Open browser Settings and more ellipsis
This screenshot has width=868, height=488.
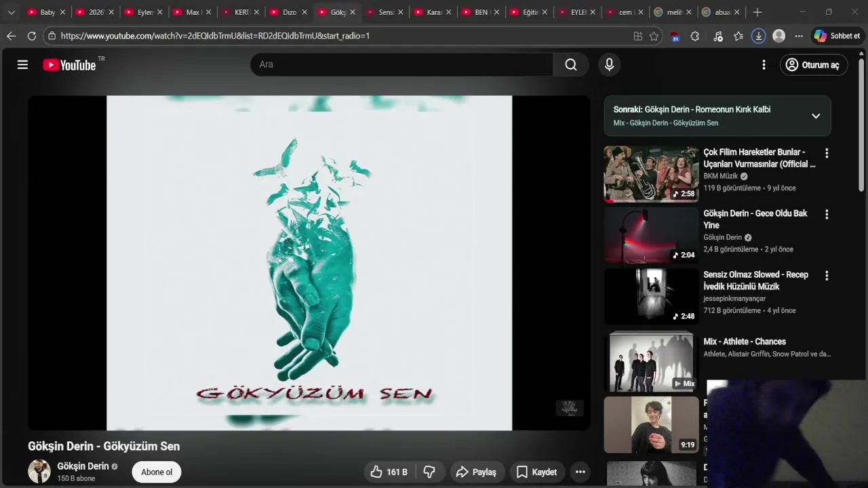tap(799, 36)
